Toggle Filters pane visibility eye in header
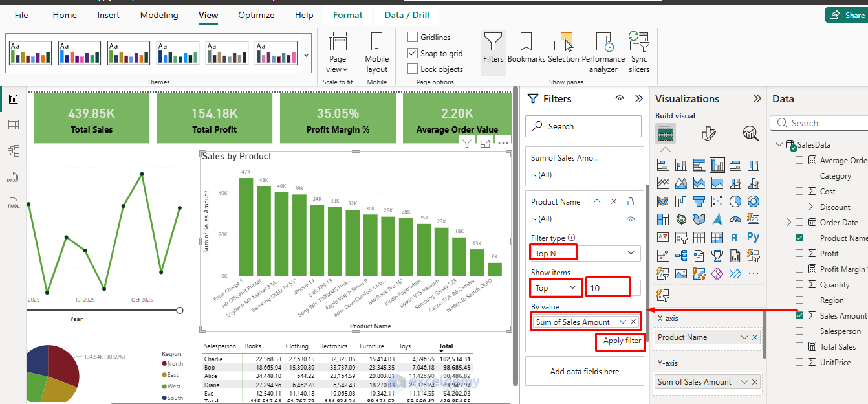Screen dimensions: 868x404 [x=620, y=98]
